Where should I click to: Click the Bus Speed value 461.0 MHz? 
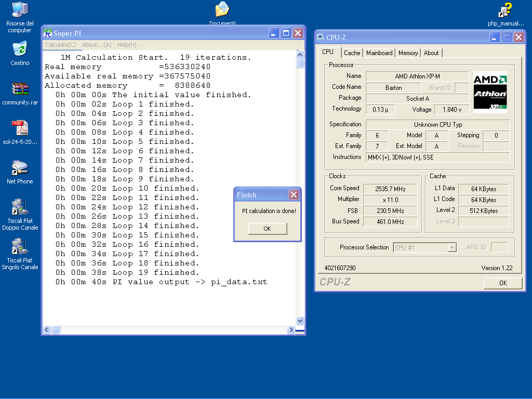(x=390, y=221)
